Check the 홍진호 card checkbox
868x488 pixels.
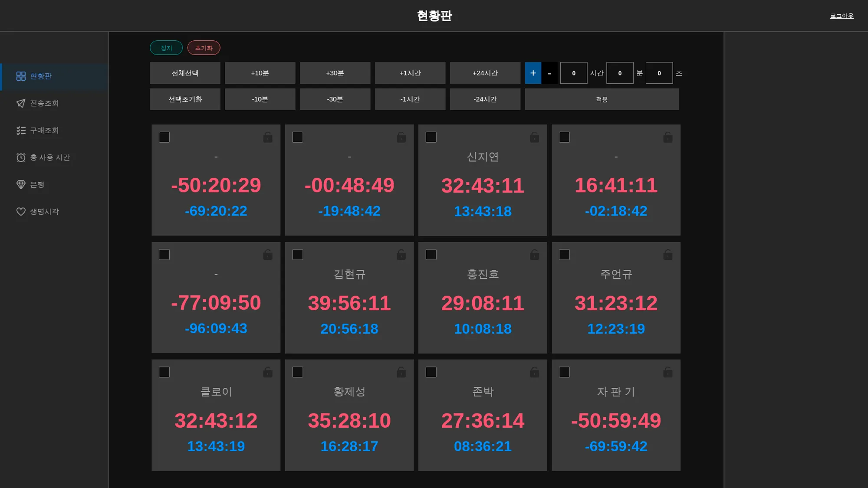tap(431, 255)
